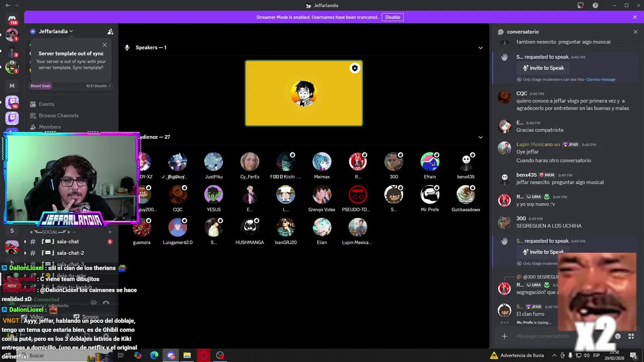Viewport: 644px width, 362px height.
Task: Open the Boost Goal 9/31 Boosts bar
Action: (70, 85)
